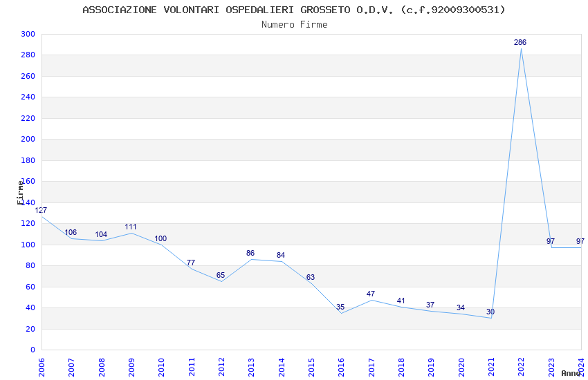Click the 2023 year label on x-axis
The image size is (588, 380).
coord(551,367)
